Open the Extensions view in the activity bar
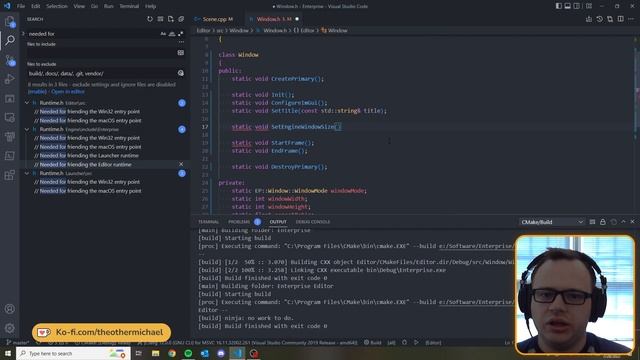640x360 pixels. 10,176
